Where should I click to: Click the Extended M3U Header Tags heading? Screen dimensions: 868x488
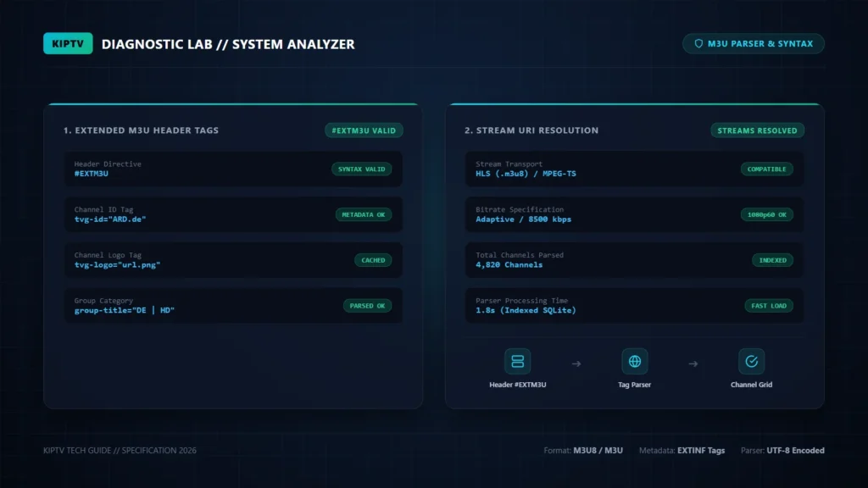[141, 130]
